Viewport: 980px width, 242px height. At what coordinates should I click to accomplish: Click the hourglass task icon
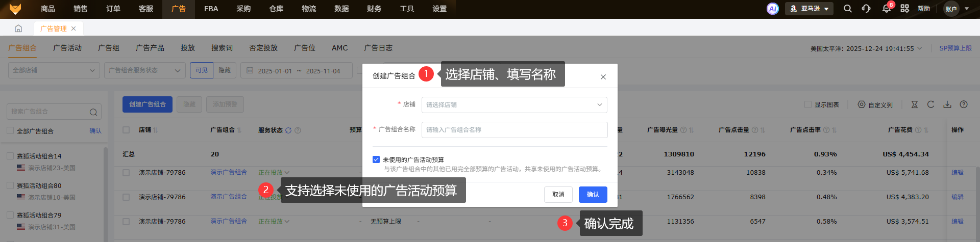pos(915,104)
